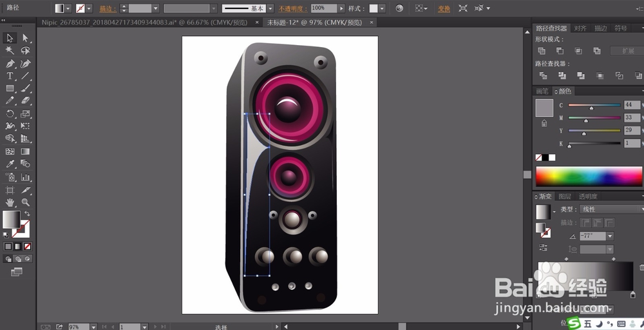Select the Gradient tool in toolbox
Viewport: 644px width, 330px height.
tap(26, 151)
